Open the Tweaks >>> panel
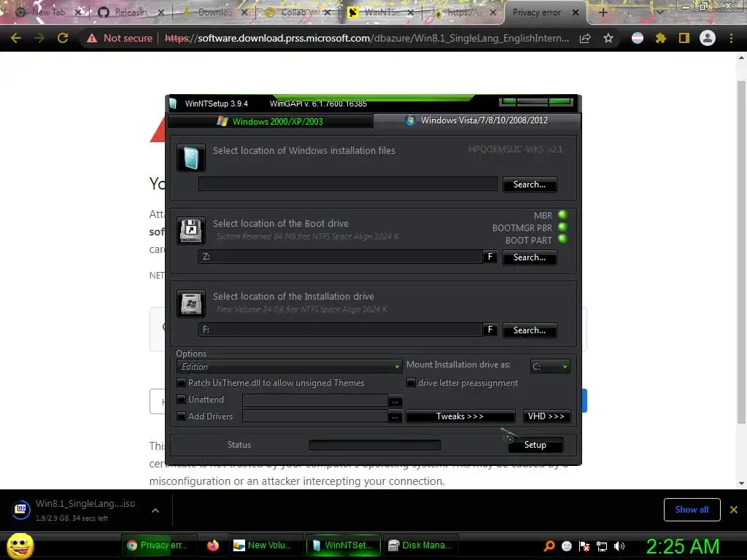747x560 pixels. click(460, 416)
